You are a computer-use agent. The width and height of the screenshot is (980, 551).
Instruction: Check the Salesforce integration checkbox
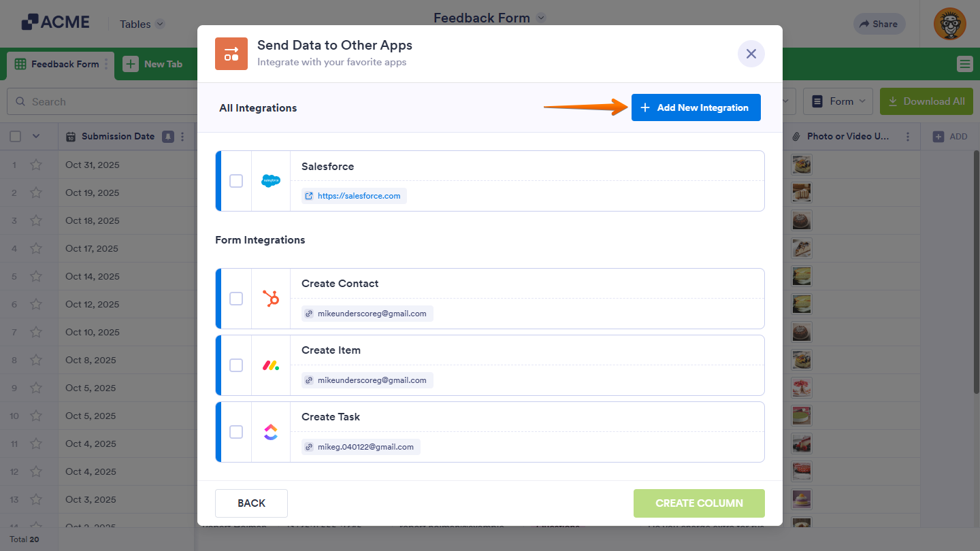pos(236,181)
